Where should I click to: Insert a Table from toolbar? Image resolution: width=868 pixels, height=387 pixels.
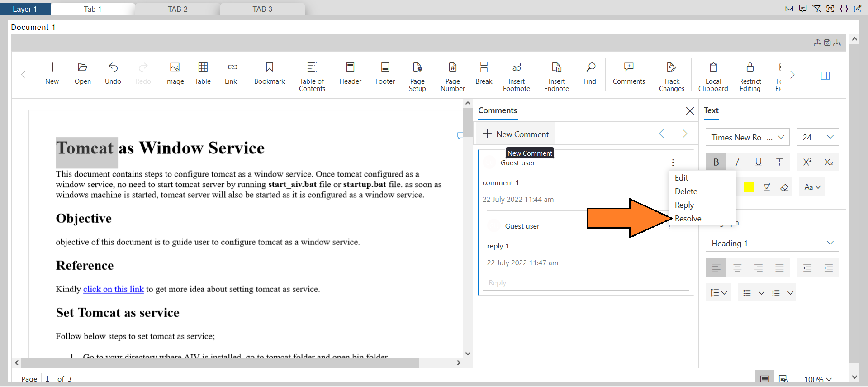pos(203,73)
